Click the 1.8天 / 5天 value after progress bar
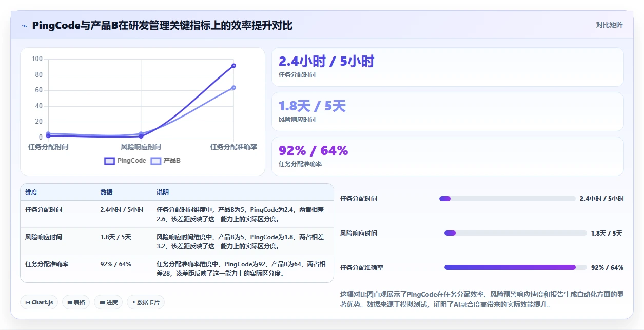The image size is (644, 330). pos(607,234)
